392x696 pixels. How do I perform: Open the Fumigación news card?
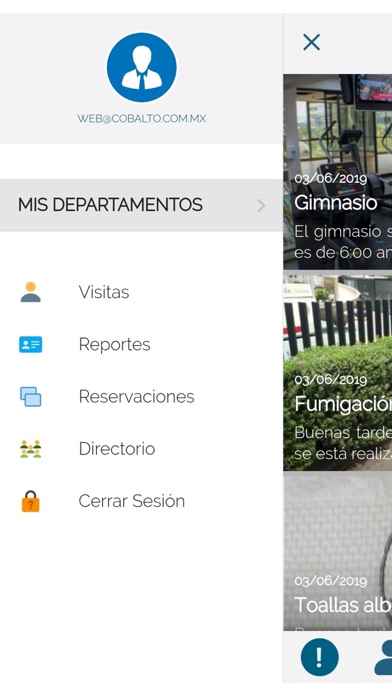tap(338, 373)
